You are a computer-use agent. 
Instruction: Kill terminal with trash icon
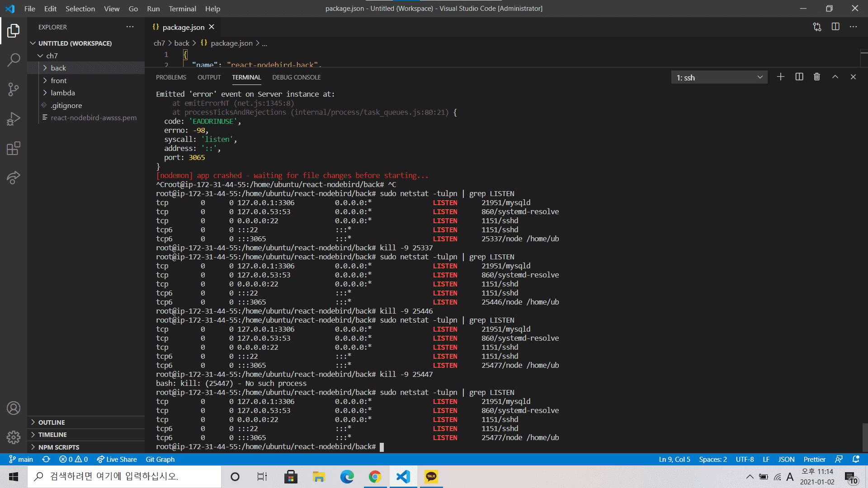(816, 77)
